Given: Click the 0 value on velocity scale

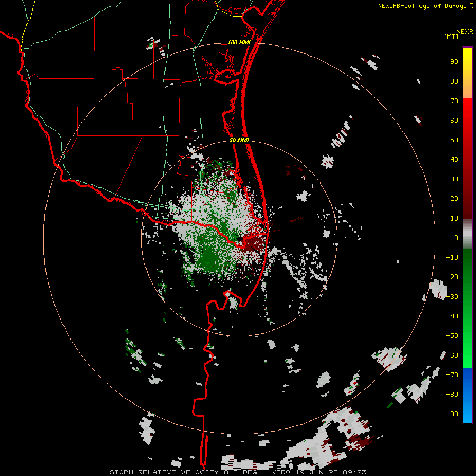Looking at the screenshot, I should pyautogui.click(x=456, y=238).
